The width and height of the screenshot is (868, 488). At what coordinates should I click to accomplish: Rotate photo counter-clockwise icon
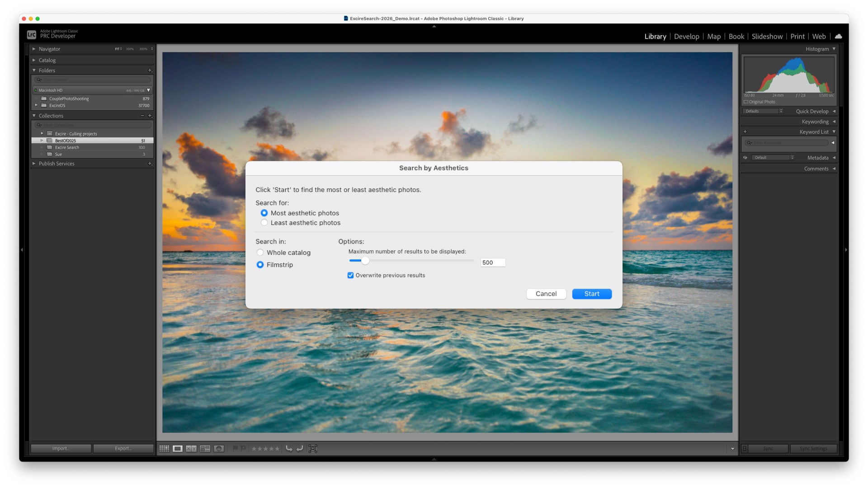[289, 449]
